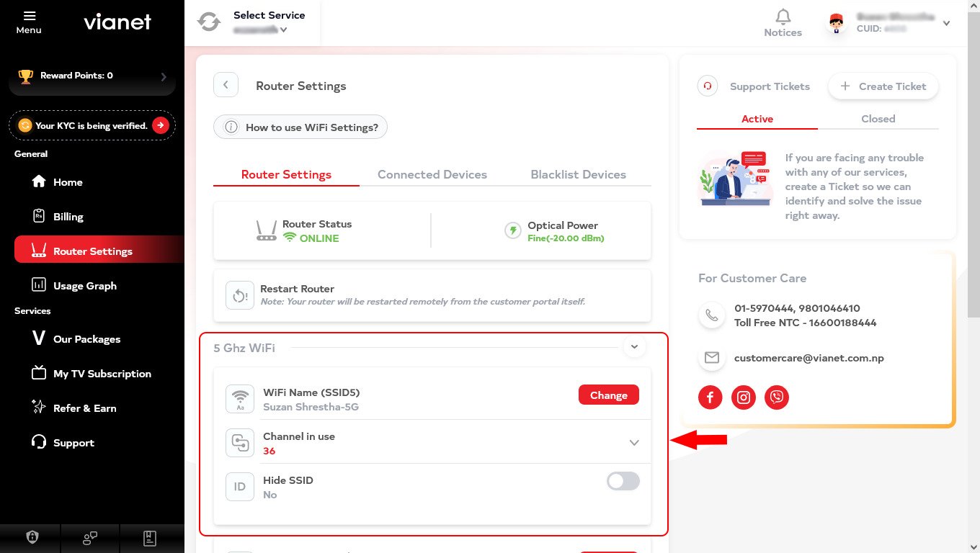Click Change button for WiFi Name SSID5

[609, 395]
